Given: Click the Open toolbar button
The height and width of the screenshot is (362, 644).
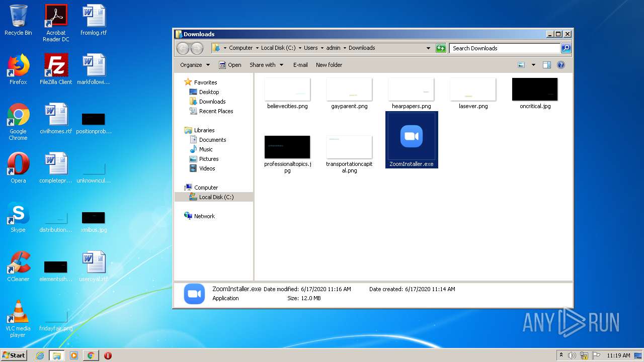Looking at the screenshot, I should pos(230,65).
